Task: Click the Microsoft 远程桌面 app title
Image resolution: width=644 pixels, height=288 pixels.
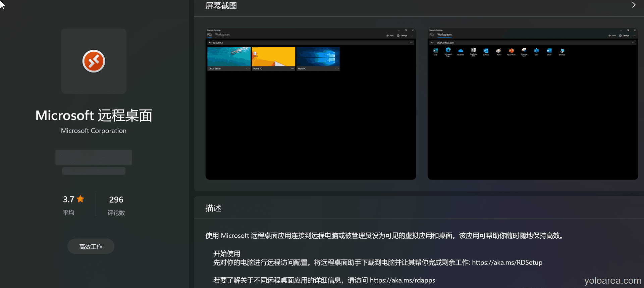Action: [x=94, y=115]
